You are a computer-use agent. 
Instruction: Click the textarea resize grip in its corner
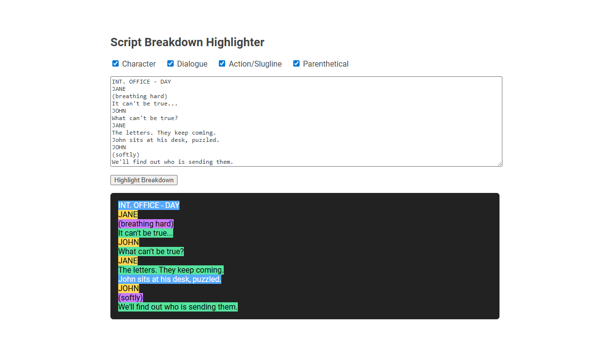click(499, 164)
